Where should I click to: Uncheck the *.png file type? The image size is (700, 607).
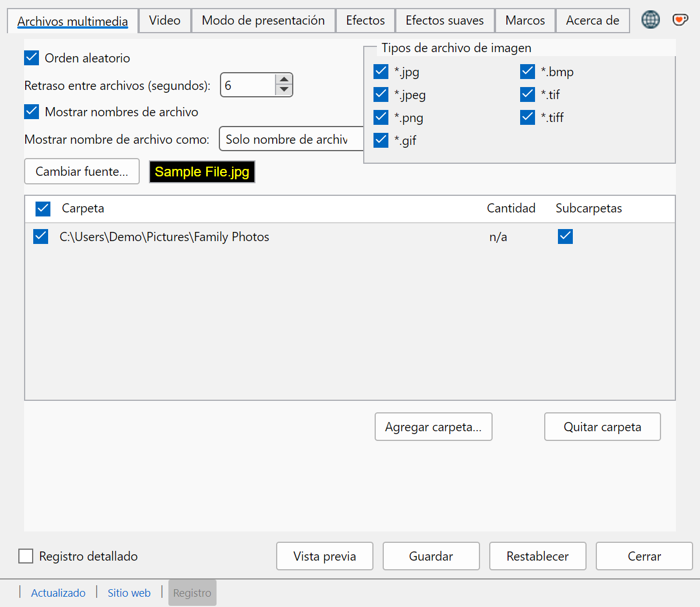381,117
